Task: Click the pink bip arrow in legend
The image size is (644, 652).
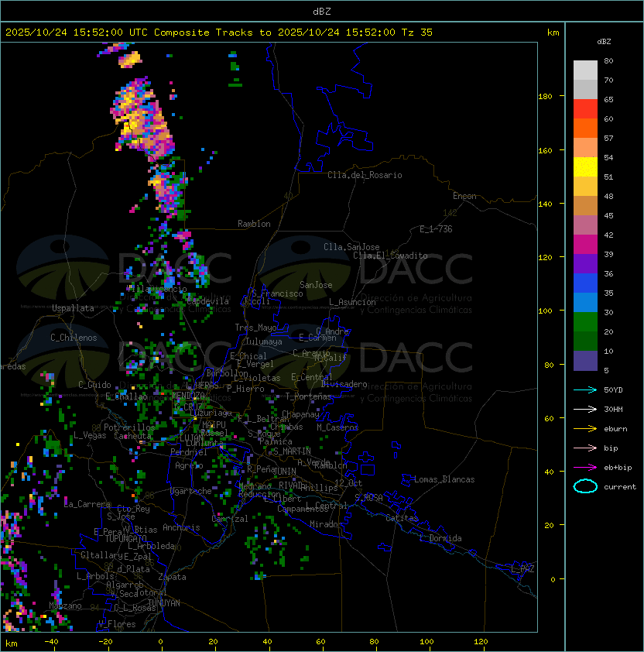Action: 585,448
